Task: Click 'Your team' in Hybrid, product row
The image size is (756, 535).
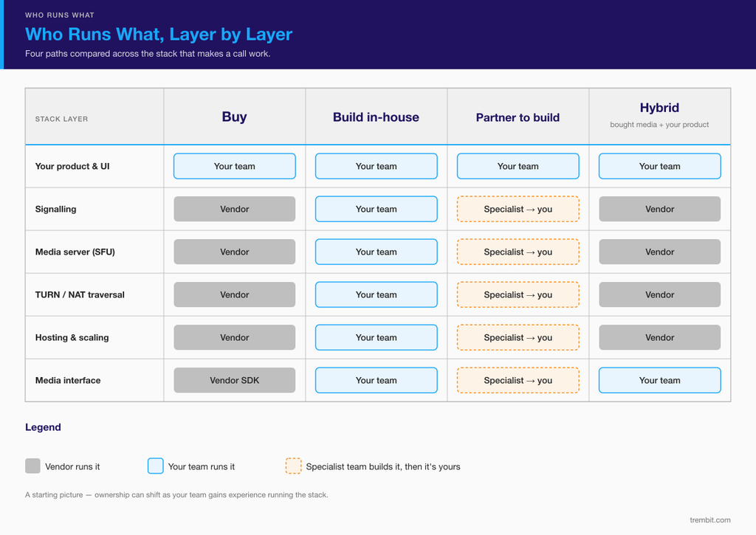Action: point(659,166)
